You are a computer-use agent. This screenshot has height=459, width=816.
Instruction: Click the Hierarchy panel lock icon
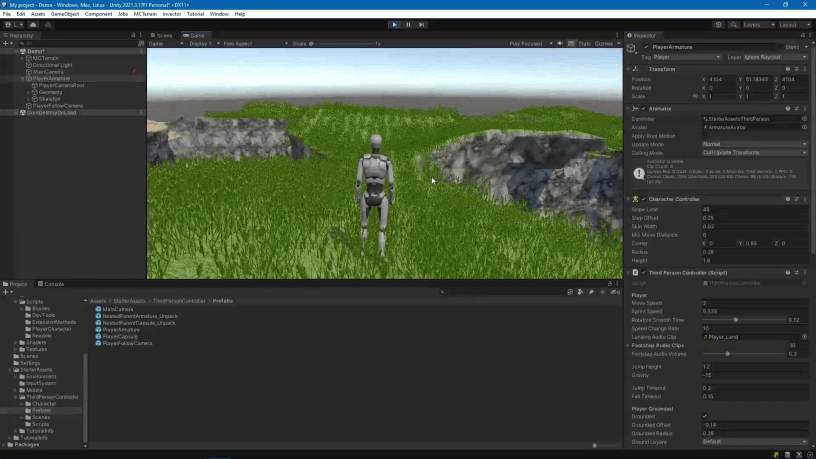pos(133,35)
